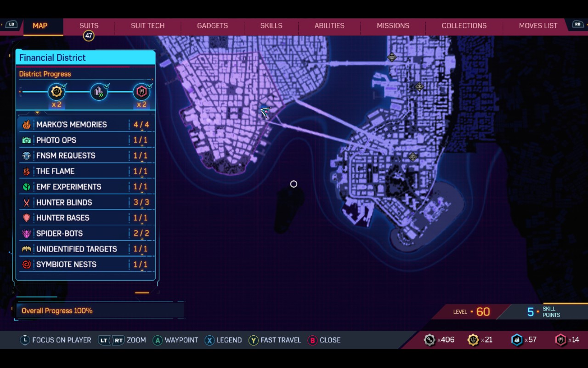This screenshot has height=368, width=588.
Task: Select the PHOTO OPS row
Action: [86, 140]
